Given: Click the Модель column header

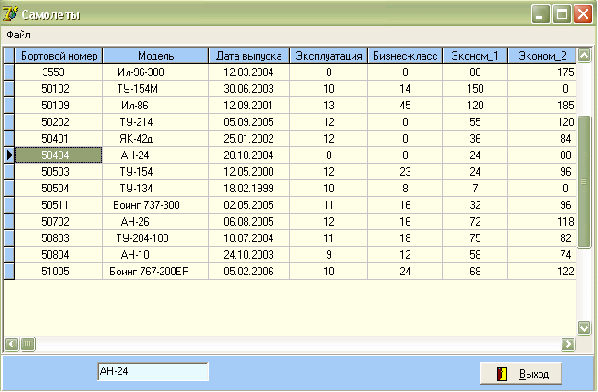Looking at the screenshot, I should tap(156, 56).
